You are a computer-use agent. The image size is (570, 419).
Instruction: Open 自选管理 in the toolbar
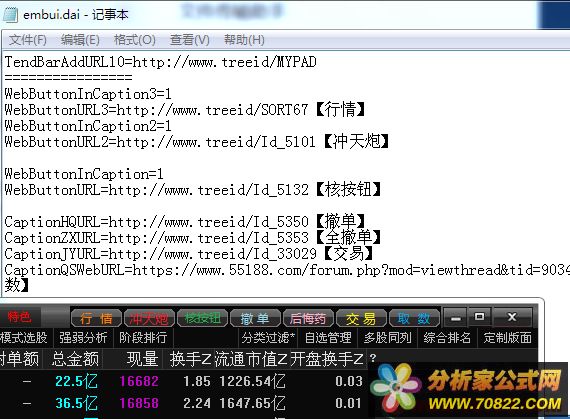point(328,338)
